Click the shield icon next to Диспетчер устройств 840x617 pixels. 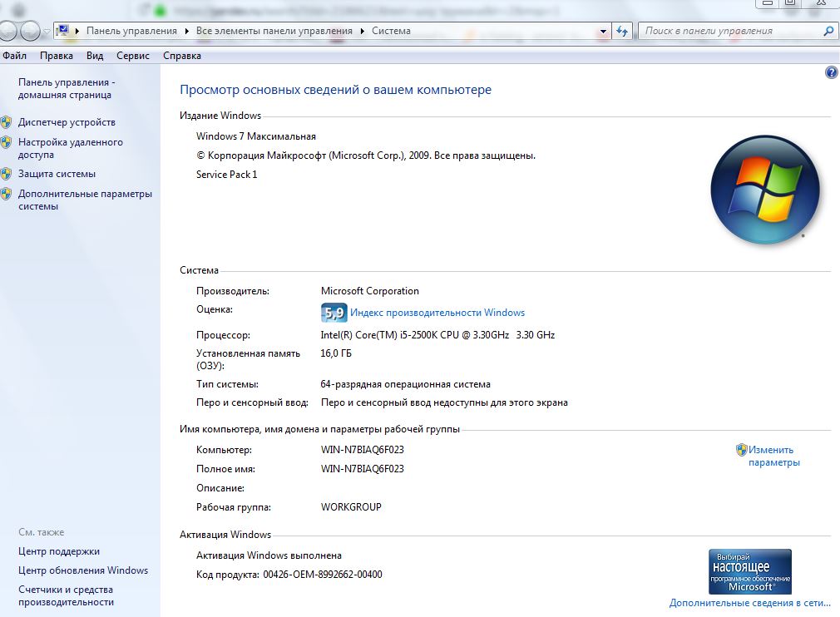[6, 122]
